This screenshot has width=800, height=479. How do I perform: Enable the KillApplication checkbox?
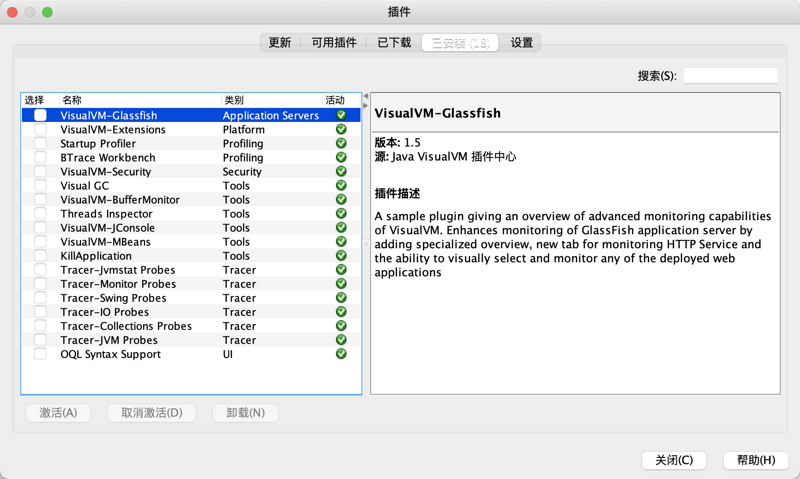point(40,256)
